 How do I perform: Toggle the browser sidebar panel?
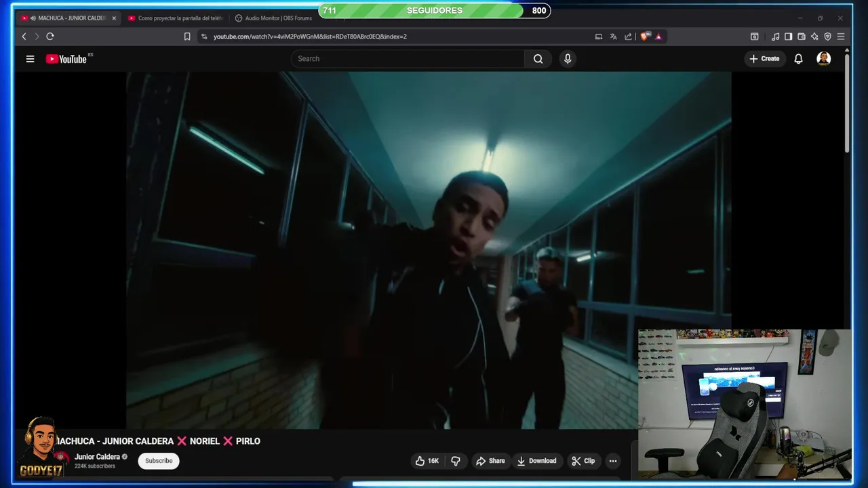[788, 37]
